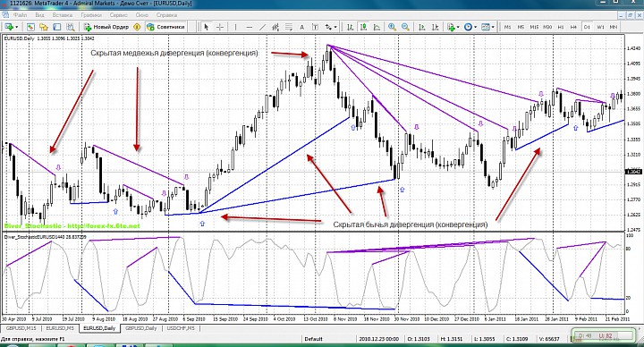Select the W1 timeframe
This screenshot has width=644, height=347.
(x=600, y=27)
